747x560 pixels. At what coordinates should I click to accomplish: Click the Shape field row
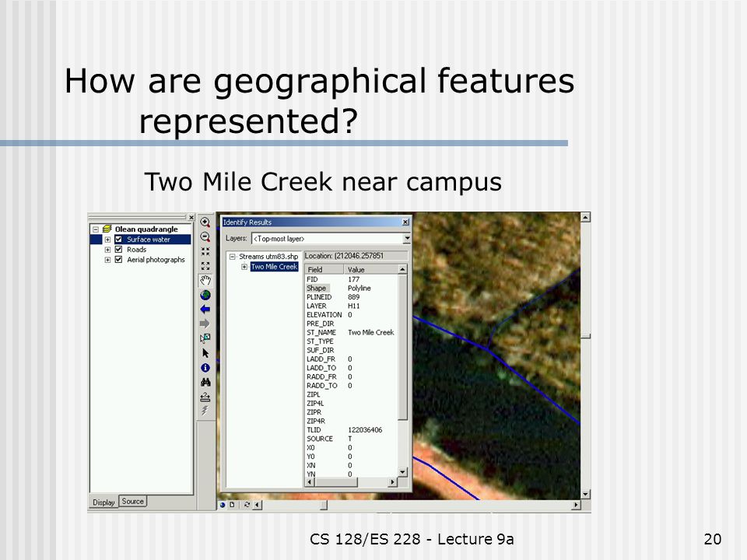point(317,288)
